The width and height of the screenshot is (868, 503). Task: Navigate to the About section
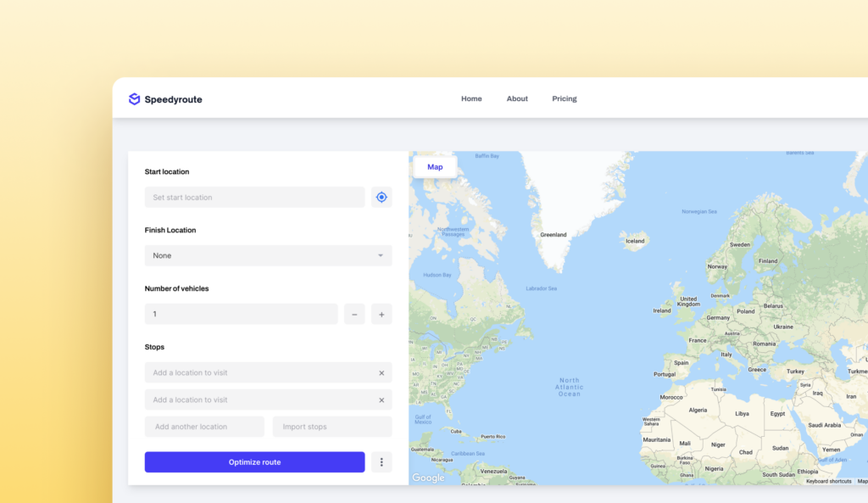click(517, 98)
